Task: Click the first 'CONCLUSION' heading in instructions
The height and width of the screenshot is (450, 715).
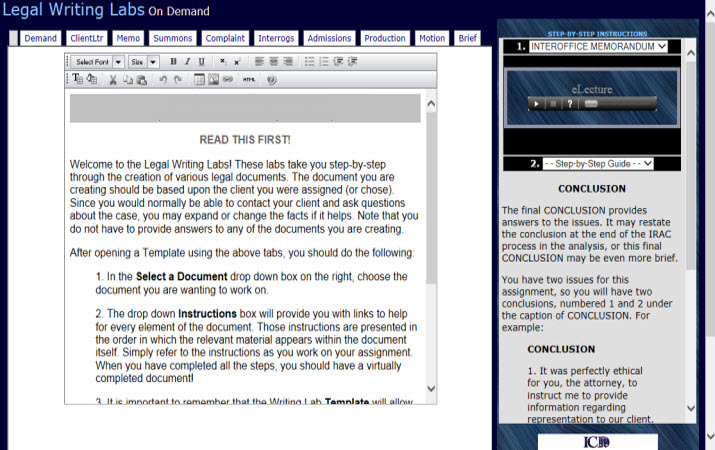Action: (592, 189)
